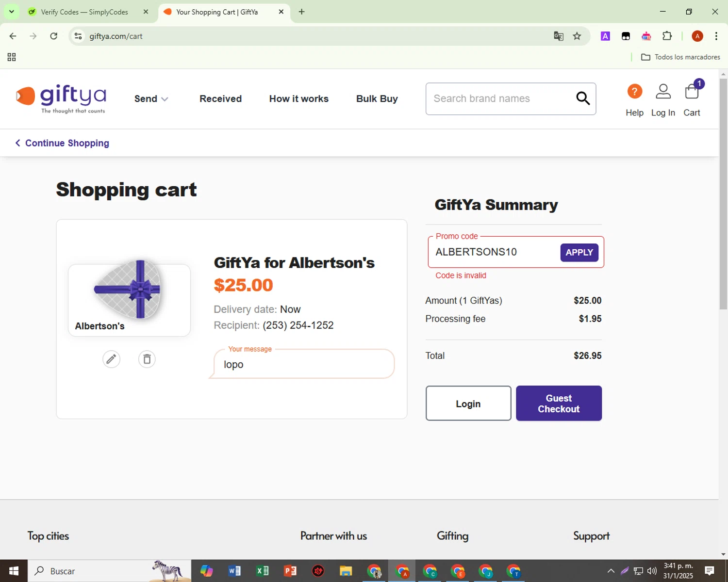Click the search magnifier icon
The width and height of the screenshot is (728, 582).
coord(583,98)
